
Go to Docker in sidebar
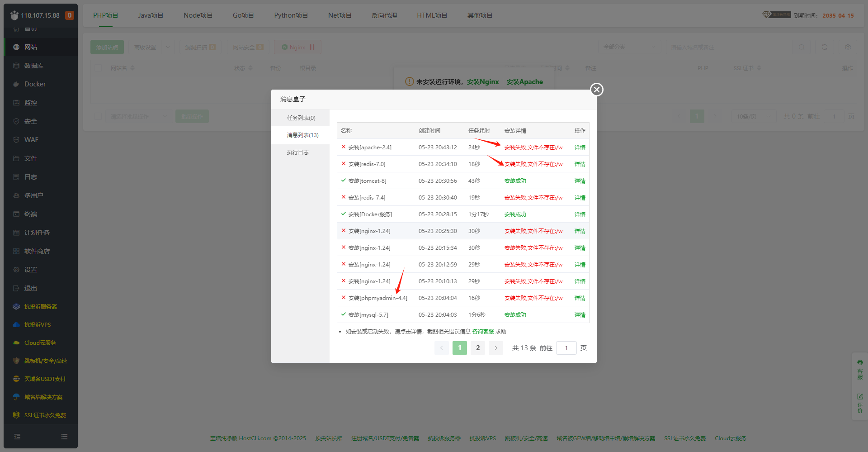pos(41,84)
